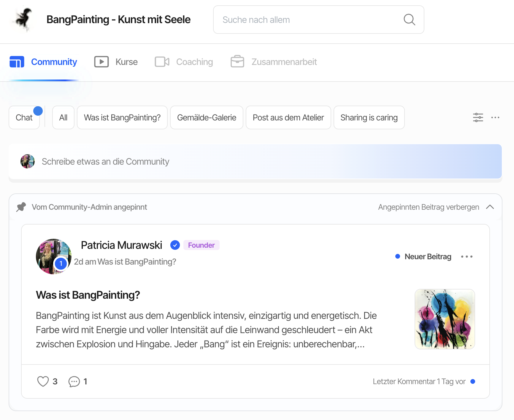The height and width of the screenshot is (420, 514).
Task: Open comments via speech bubble icon
Action: [74, 381]
